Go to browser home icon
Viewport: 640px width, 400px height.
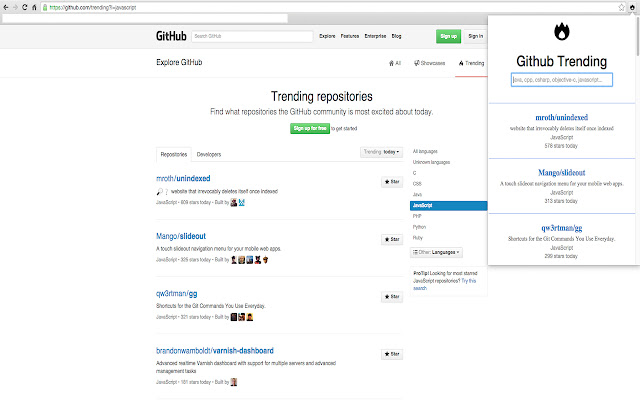34,7
